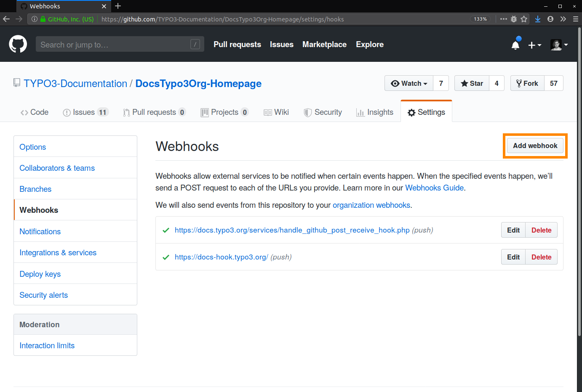This screenshot has height=392, width=582.
Task: Open the handle_github_post_receive_hook.php webhook
Action: click(292, 230)
